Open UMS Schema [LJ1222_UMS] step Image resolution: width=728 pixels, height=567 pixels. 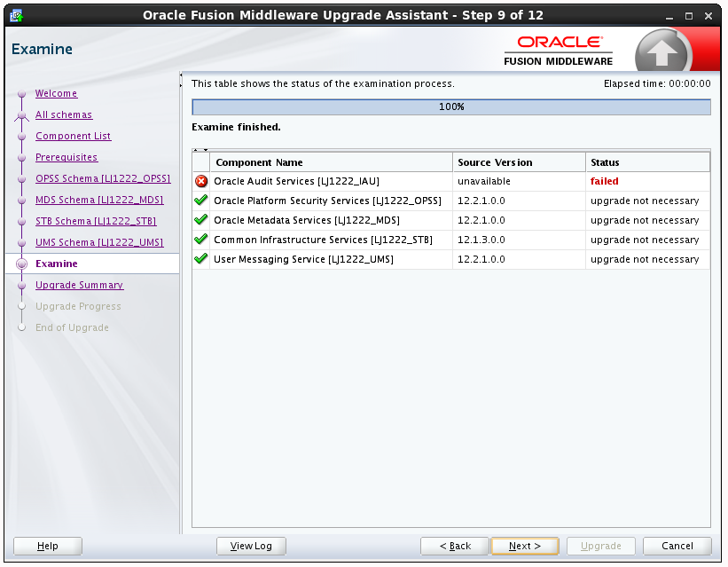[99, 243]
